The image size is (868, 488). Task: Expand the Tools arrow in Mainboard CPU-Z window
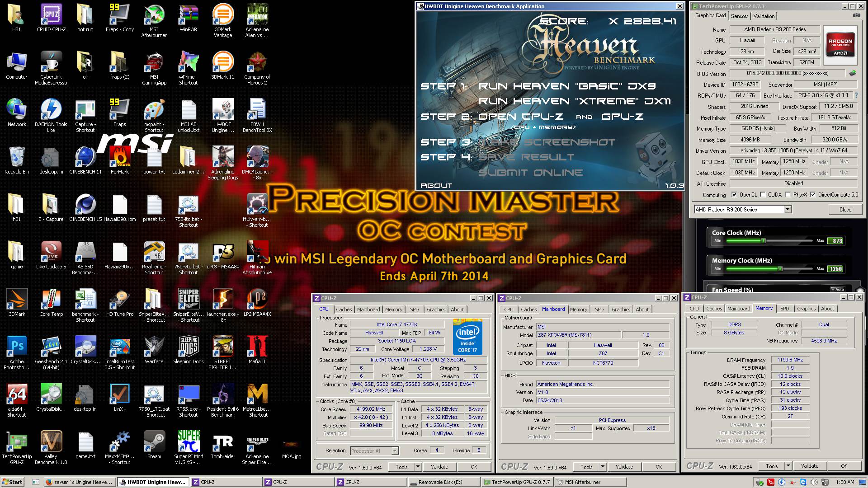coord(603,467)
